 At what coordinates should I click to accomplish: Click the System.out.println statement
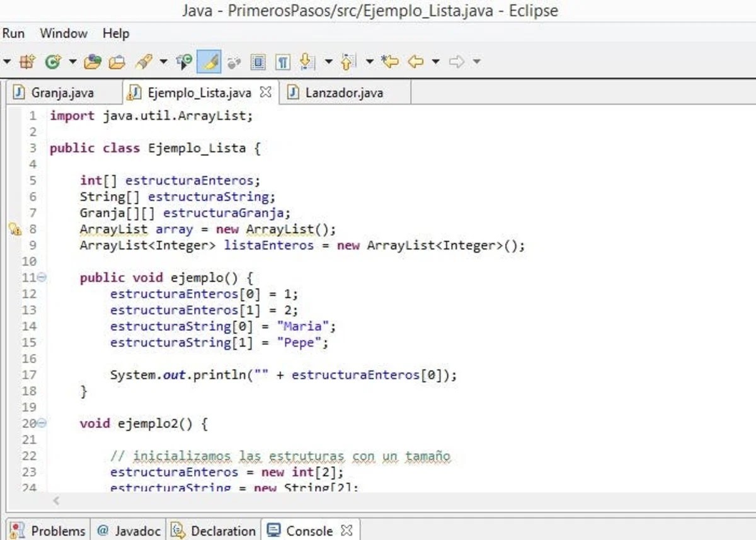[283, 375]
